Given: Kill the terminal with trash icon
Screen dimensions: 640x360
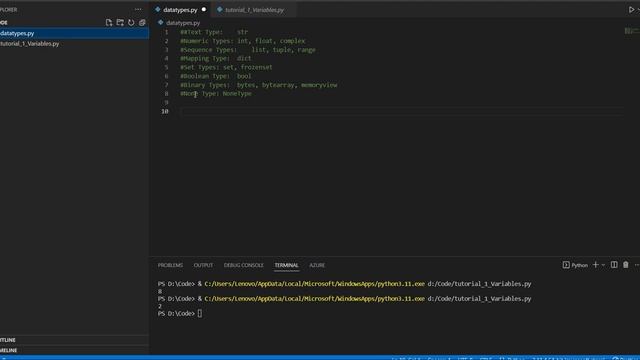Looking at the screenshot, I should (x=626, y=265).
